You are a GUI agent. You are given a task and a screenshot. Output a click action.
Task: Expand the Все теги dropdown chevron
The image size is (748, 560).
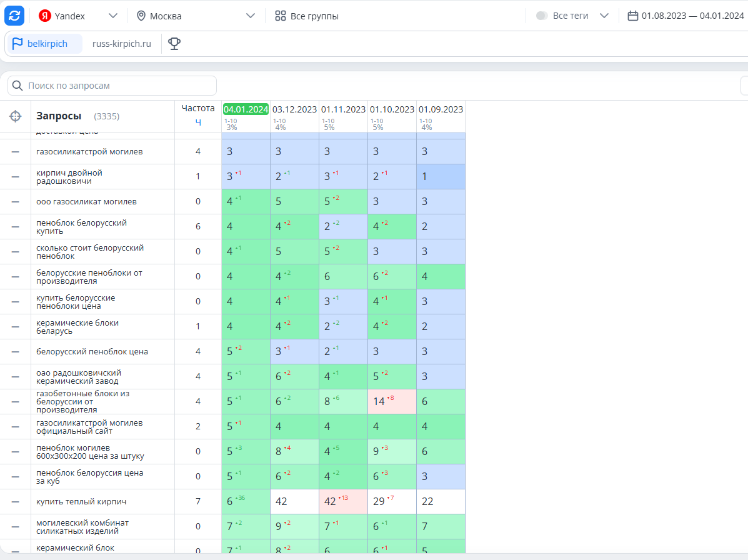tap(604, 16)
